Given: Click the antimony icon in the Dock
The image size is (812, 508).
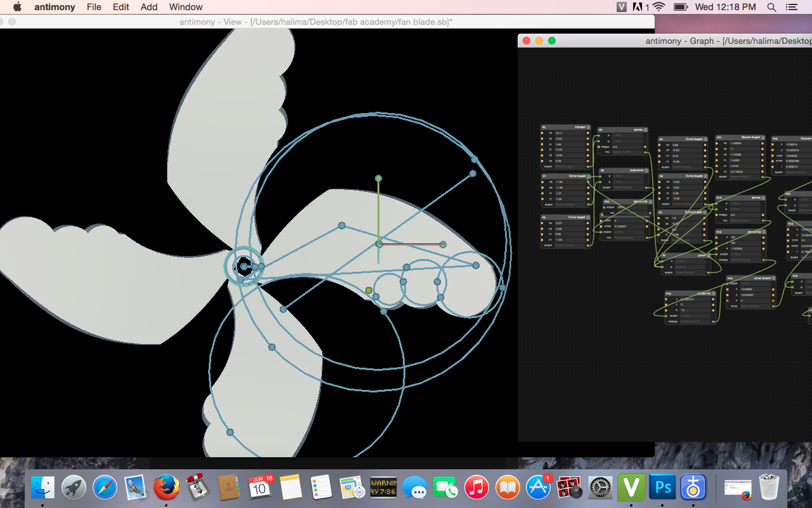Looking at the screenshot, I should coord(694,488).
